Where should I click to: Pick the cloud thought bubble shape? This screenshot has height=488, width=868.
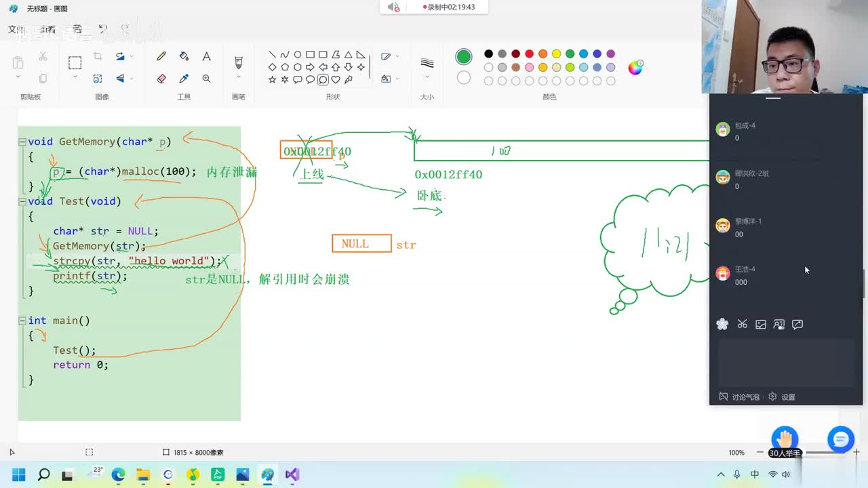(x=323, y=79)
